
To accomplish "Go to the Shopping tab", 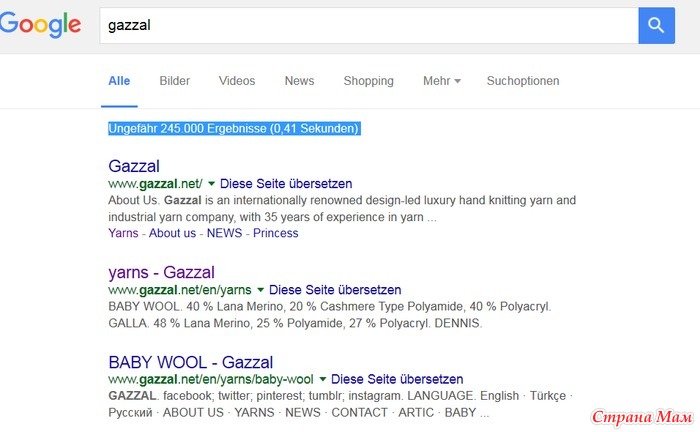I will (368, 81).
